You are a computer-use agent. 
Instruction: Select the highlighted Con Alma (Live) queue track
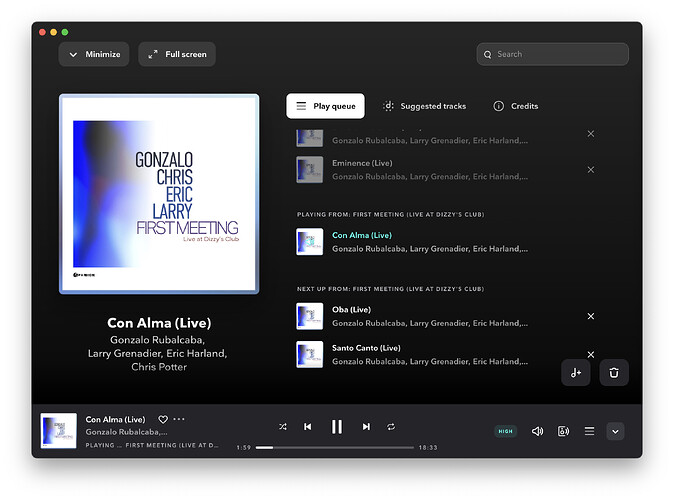tap(362, 235)
